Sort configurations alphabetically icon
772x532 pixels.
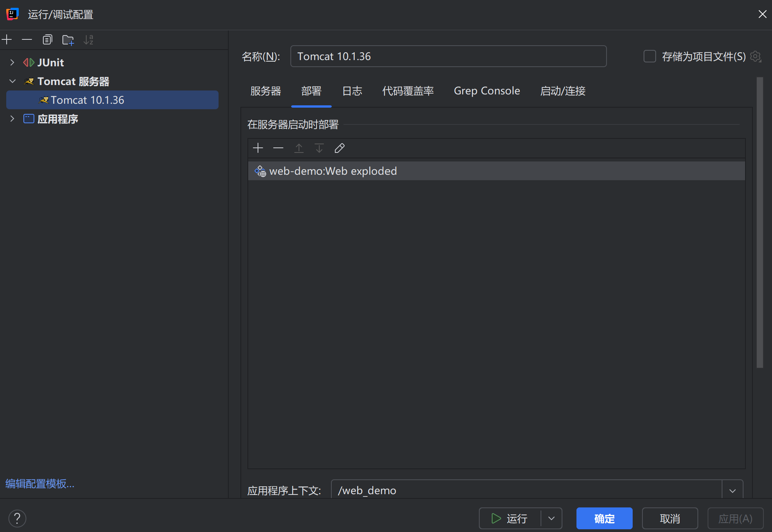coord(89,39)
